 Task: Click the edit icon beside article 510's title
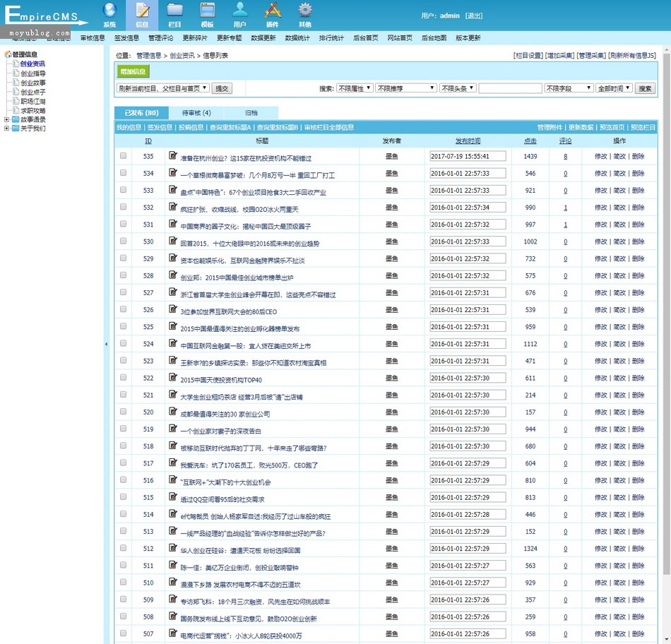click(173, 582)
